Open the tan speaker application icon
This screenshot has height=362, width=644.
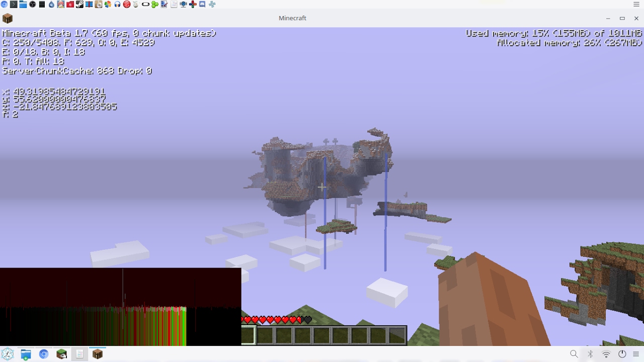coord(99,5)
